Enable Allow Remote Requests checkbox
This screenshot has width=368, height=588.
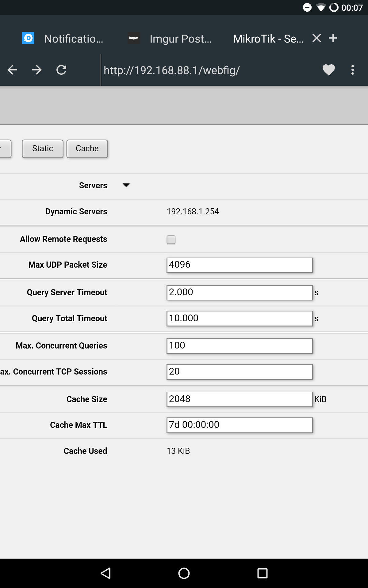(x=171, y=239)
